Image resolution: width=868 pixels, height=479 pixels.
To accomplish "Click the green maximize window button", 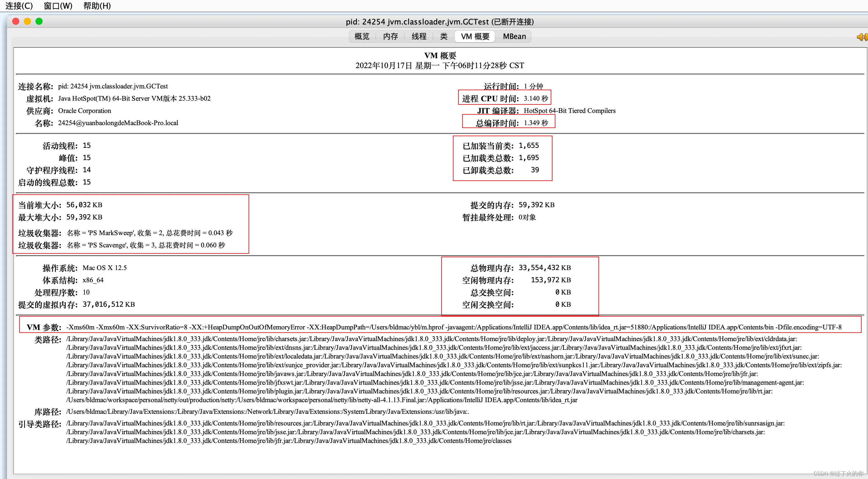I will [x=39, y=22].
